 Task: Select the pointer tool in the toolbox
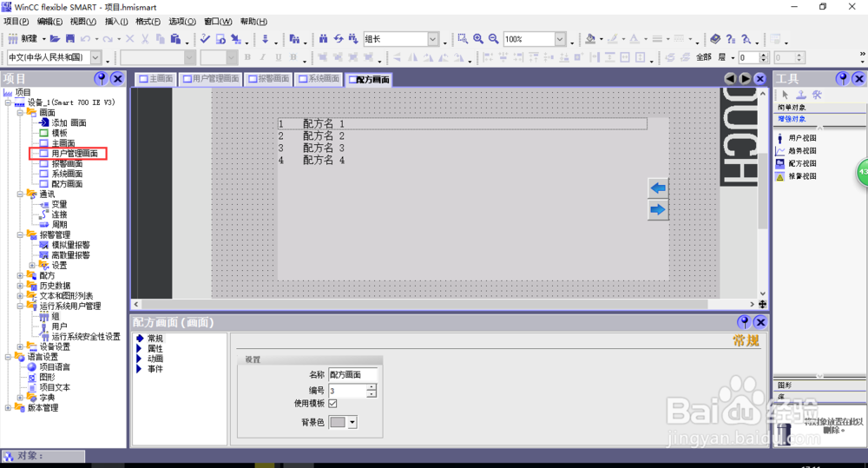[x=785, y=95]
